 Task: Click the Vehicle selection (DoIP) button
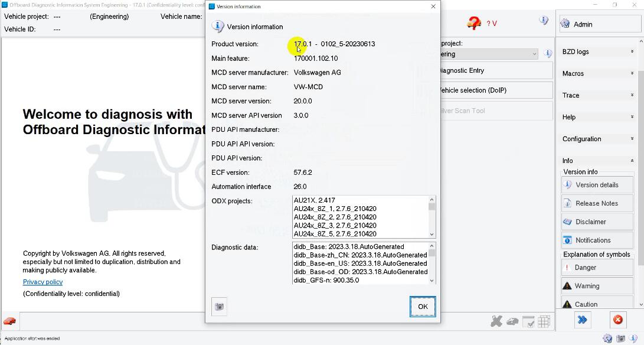click(x=496, y=90)
